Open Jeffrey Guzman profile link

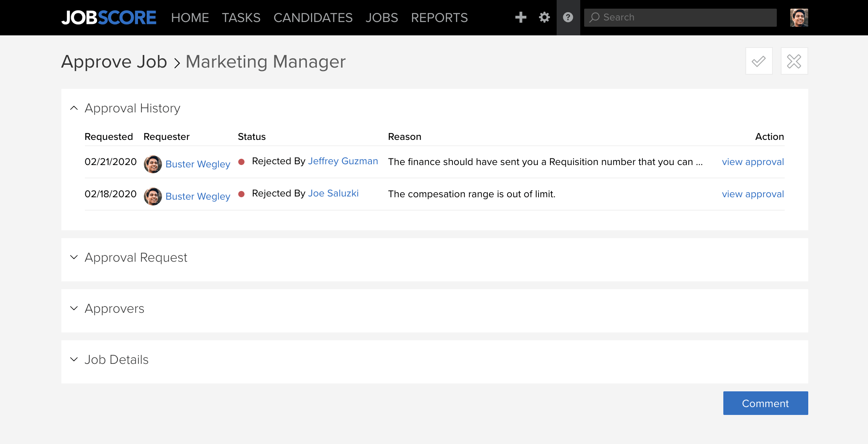[343, 161]
